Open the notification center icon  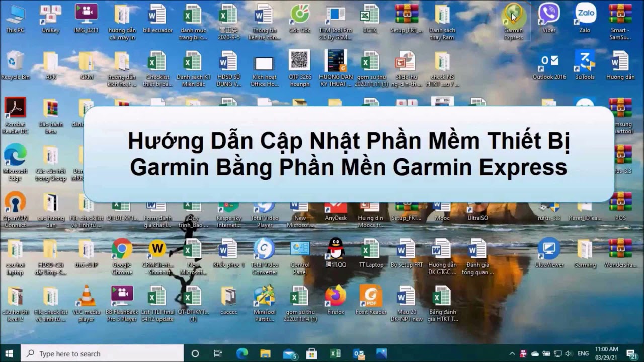[632, 353]
